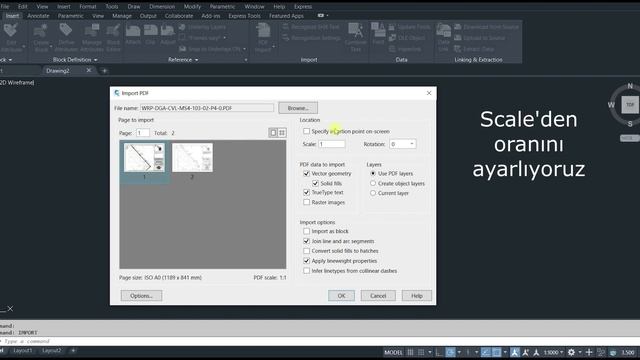Viewport: 640px width, 360px height.
Task: Select Use PDF layers radio button
Action: pyautogui.click(x=373, y=173)
